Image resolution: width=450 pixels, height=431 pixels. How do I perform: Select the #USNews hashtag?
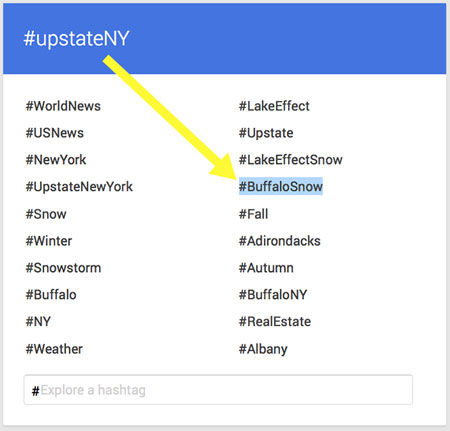point(55,133)
